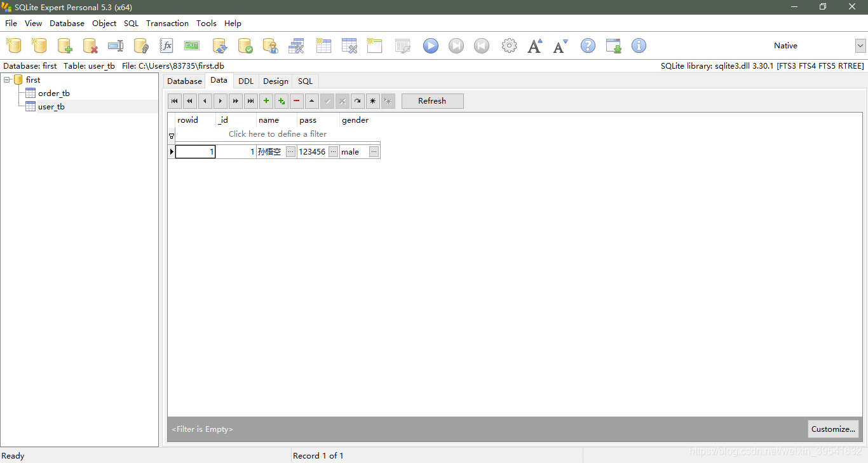Click the next record single arrow button

tap(220, 101)
